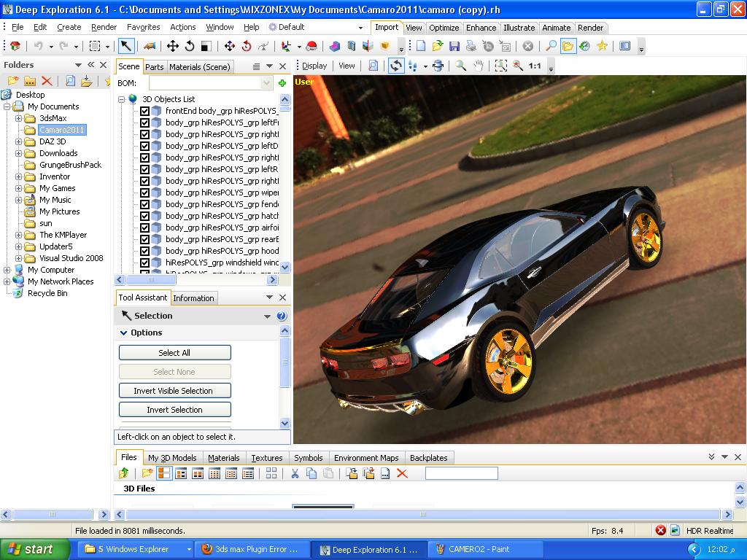747x560 pixels.
Task: Click the pointing hand tool icon
Action: coord(149,46)
